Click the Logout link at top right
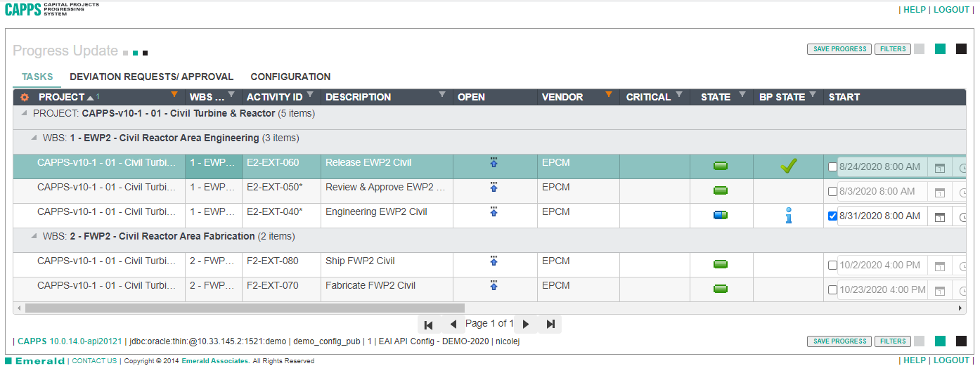Viewport: 980px width, 392px height. [x=951, y=10]
